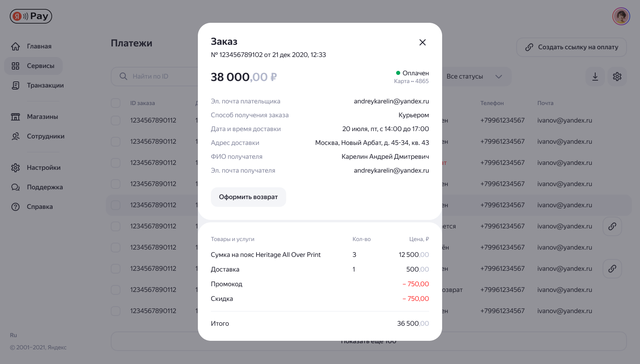Check the first order row checkbox

click(x=116, y=121)
